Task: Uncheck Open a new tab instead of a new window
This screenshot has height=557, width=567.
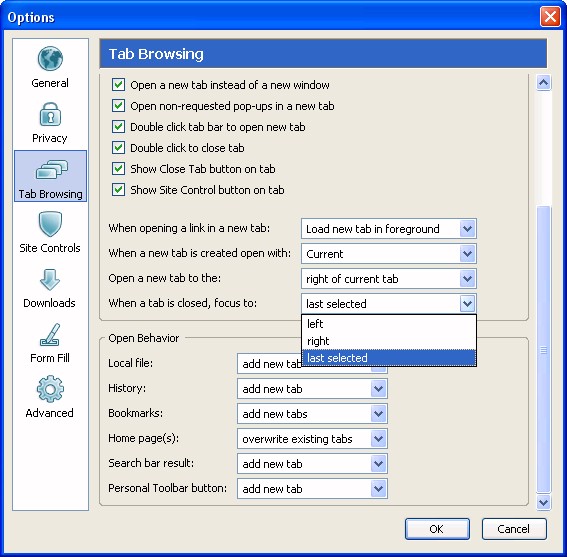Action: point(118,85)
